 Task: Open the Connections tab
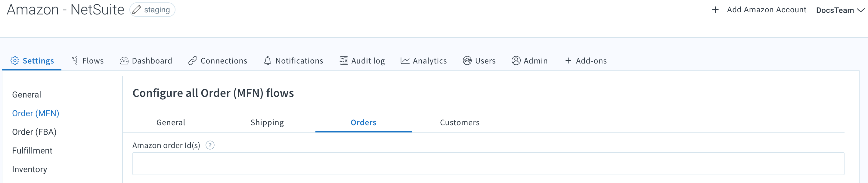click(x=218, y=61)
